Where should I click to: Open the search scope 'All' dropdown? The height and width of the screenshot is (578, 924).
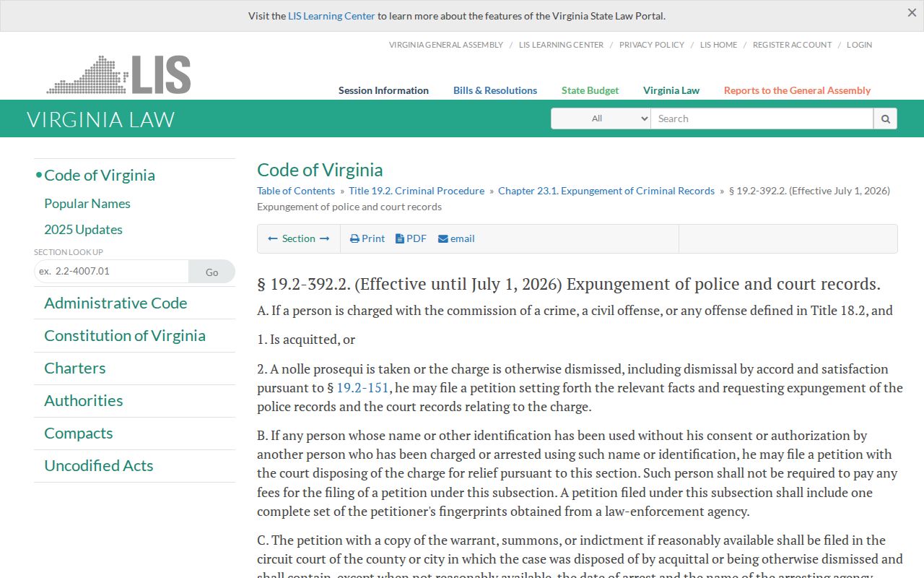[x=601, y=118]
